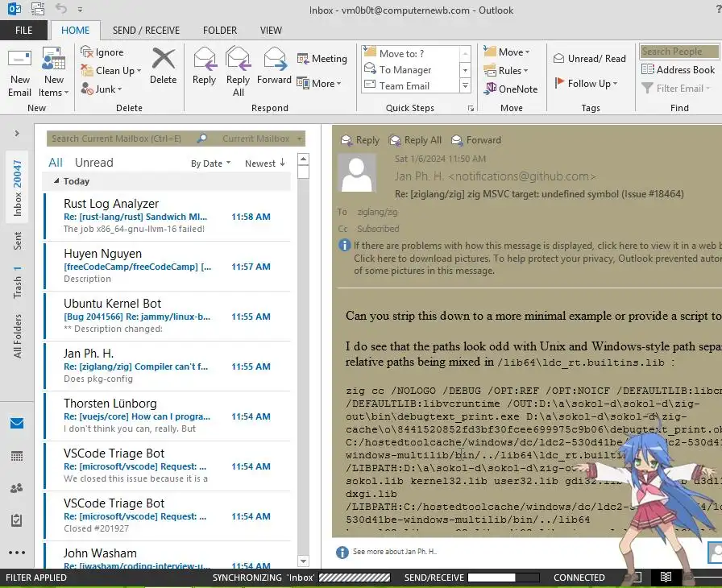Open the Junk dropdown

coord(102,89)
